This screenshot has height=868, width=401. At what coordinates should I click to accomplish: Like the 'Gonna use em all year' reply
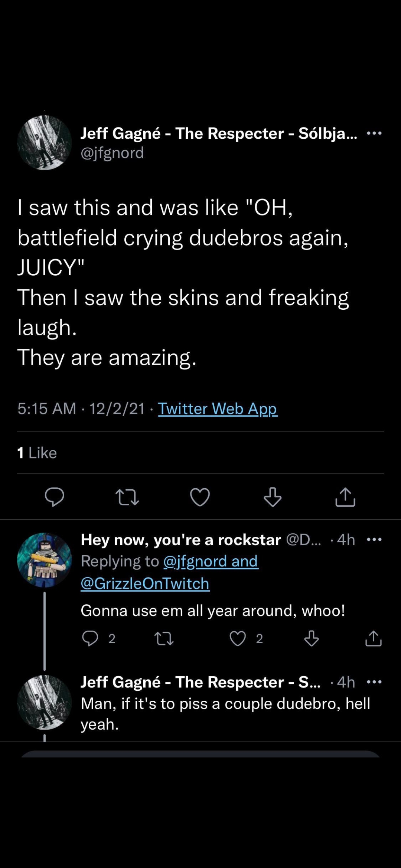(238, 638)
